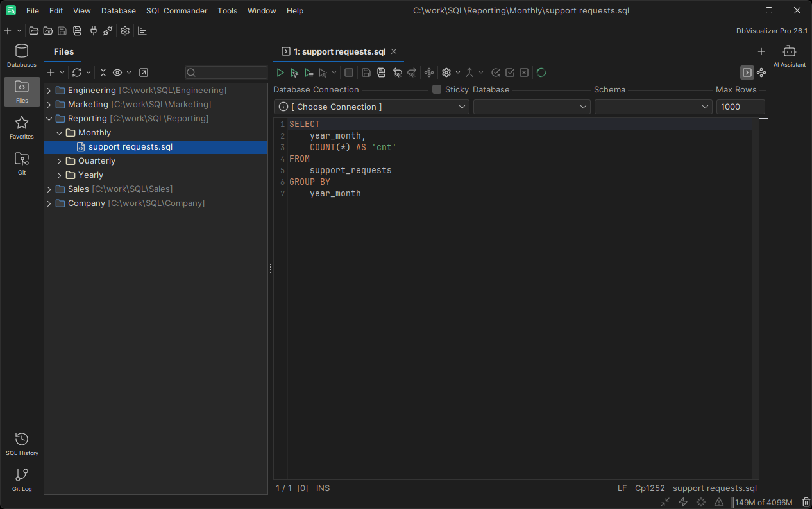This screenshot has height=509, width=812.
Task: Click the previous SQL history icon
Action: point(398,73)
